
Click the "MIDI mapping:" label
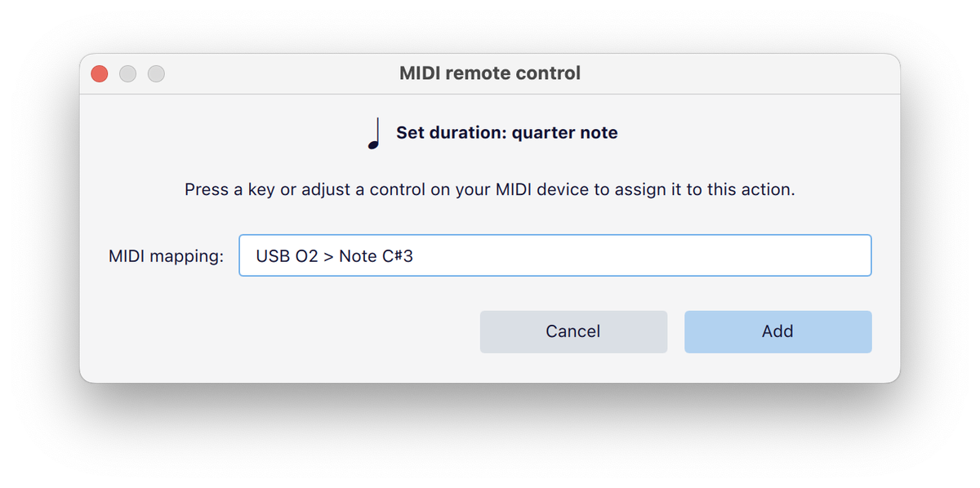[166, 256]
